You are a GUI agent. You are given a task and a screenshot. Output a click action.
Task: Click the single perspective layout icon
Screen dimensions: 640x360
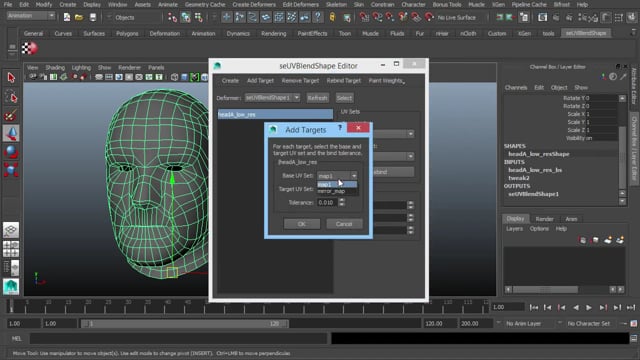[11, 230]
